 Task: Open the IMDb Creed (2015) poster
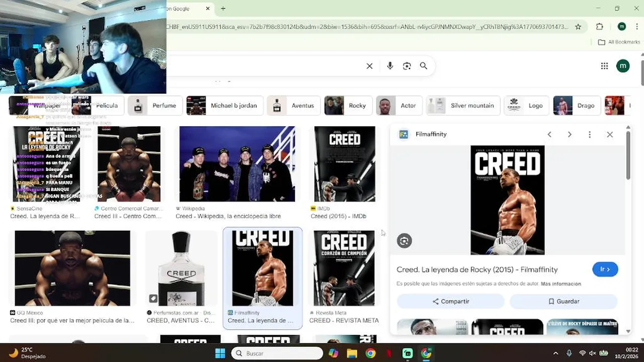click(x=345, y=164)
